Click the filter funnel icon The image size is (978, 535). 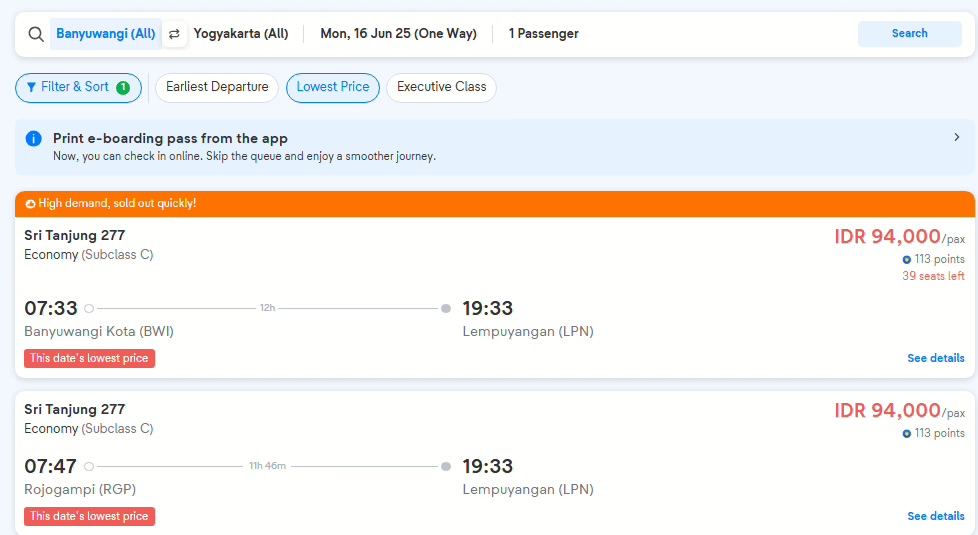tap(31, 87)
